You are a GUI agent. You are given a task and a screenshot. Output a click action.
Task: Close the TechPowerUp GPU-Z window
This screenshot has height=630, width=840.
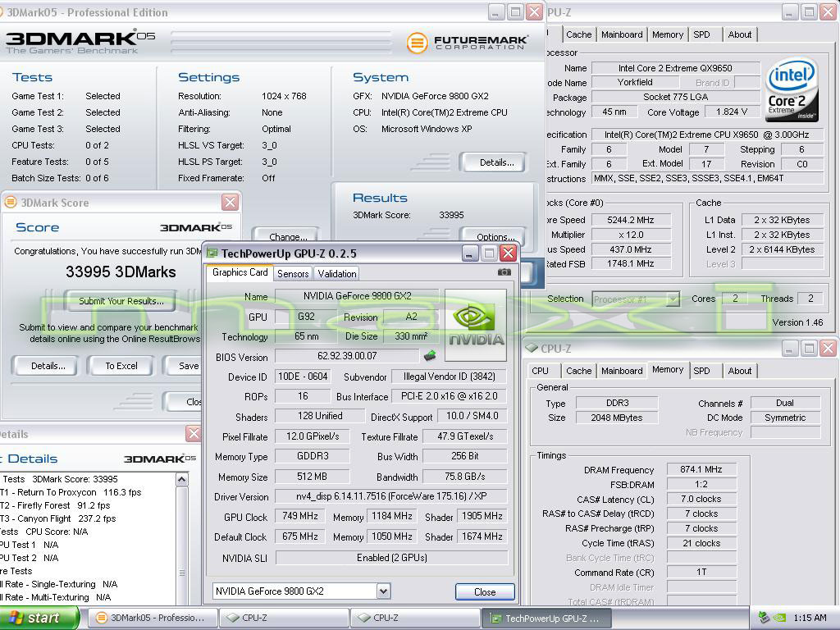(x=508, y=253)
